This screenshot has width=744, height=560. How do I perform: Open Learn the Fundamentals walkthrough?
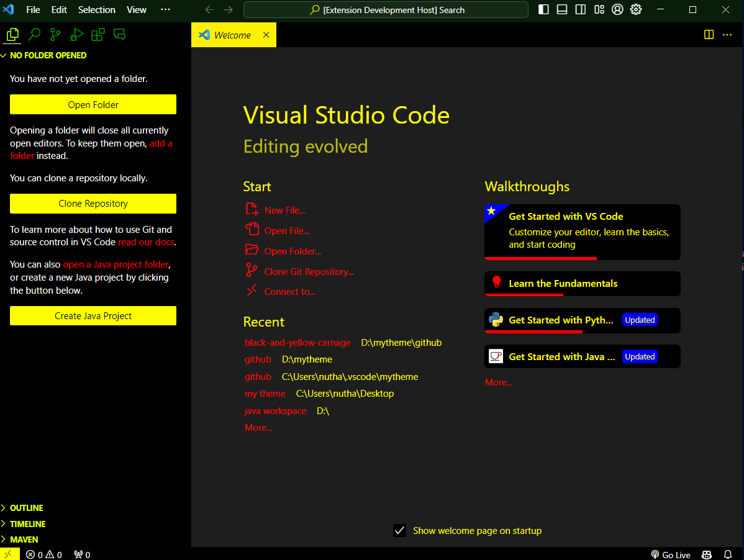[582, 284]
